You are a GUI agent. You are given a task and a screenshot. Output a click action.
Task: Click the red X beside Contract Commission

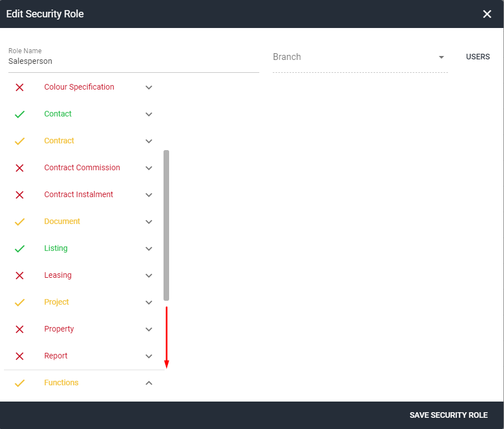(20, 168)
